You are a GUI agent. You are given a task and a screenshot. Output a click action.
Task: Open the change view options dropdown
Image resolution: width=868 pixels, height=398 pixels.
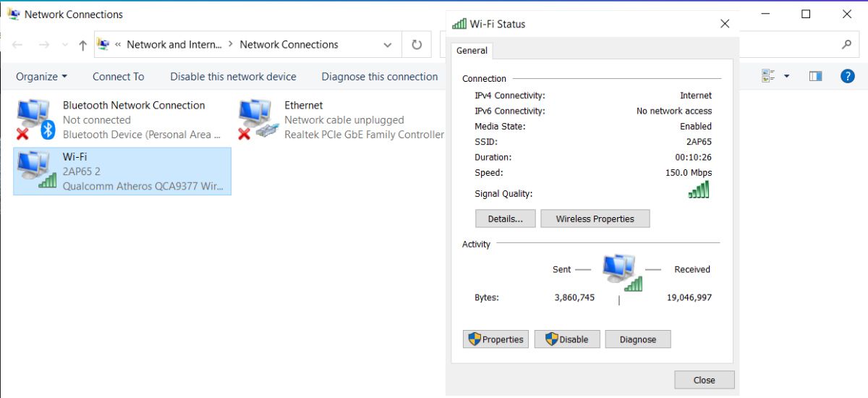coord(787,76)
